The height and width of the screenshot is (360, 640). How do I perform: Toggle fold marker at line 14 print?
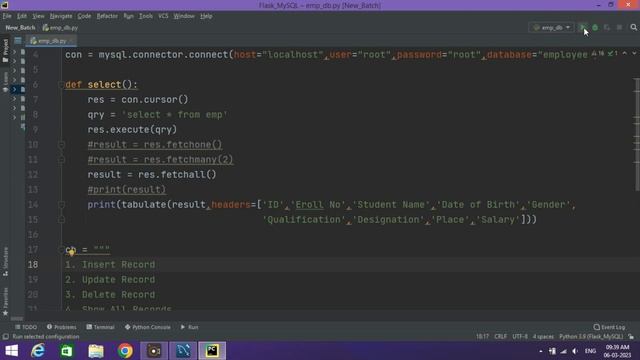pos(61,204)
